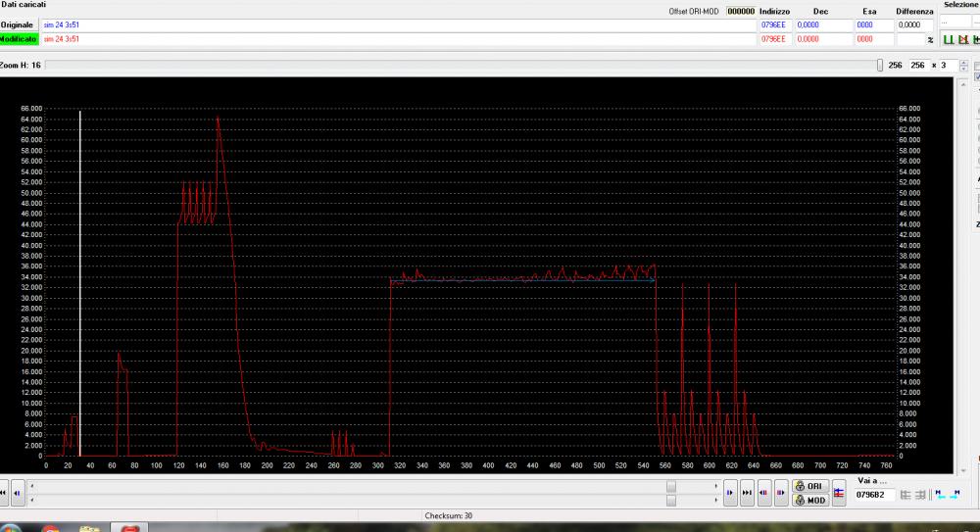Click the rewind to start button
Image resolution: width=980 pixels, height=532 pixels.
pos(3,493)
